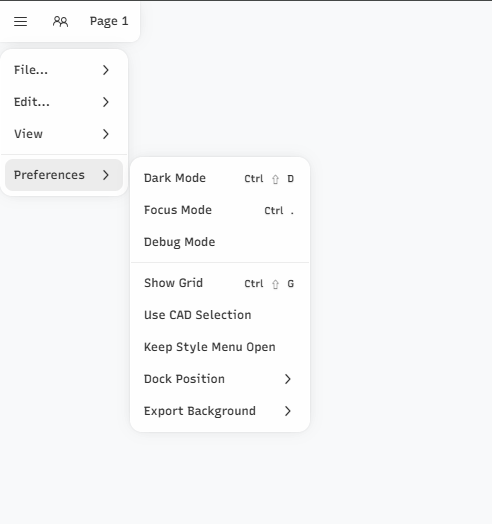Toggle Keep Style Menu Open
The image size is (492, 524).
tap(220, 347)
